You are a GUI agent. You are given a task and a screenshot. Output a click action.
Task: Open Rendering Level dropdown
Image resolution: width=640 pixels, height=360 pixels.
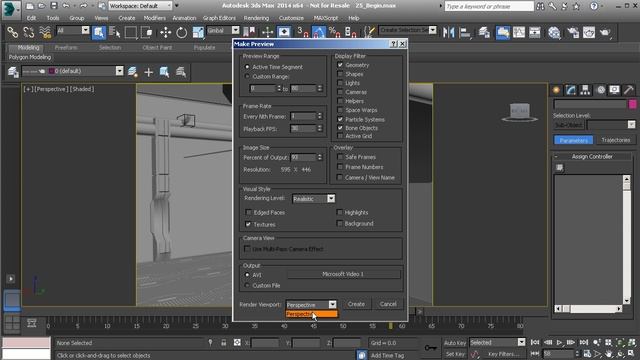(331, 198)
